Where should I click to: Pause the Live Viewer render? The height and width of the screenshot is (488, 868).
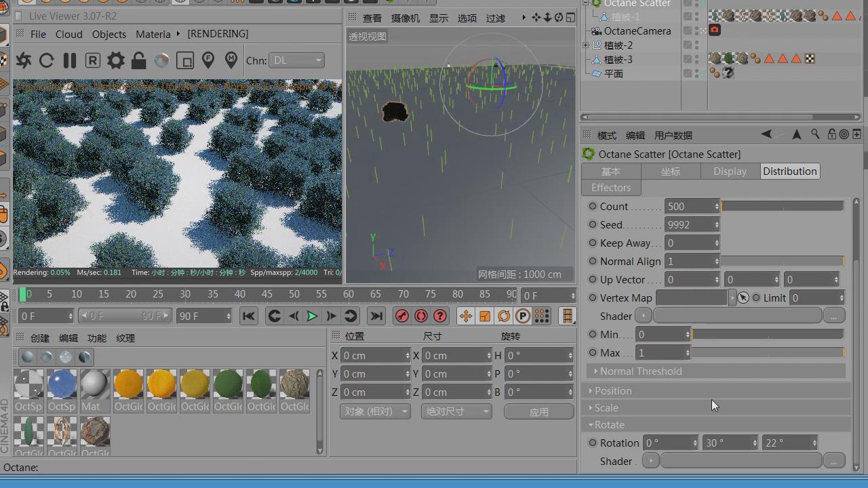pos(69,60)
